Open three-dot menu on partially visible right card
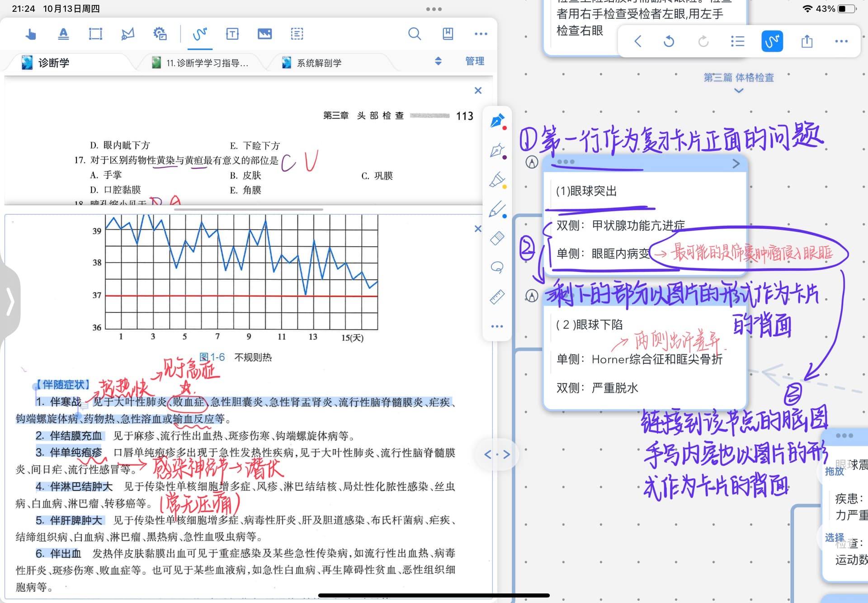The height and width of the screenshot is (603, 868). [x=844, y=436]
